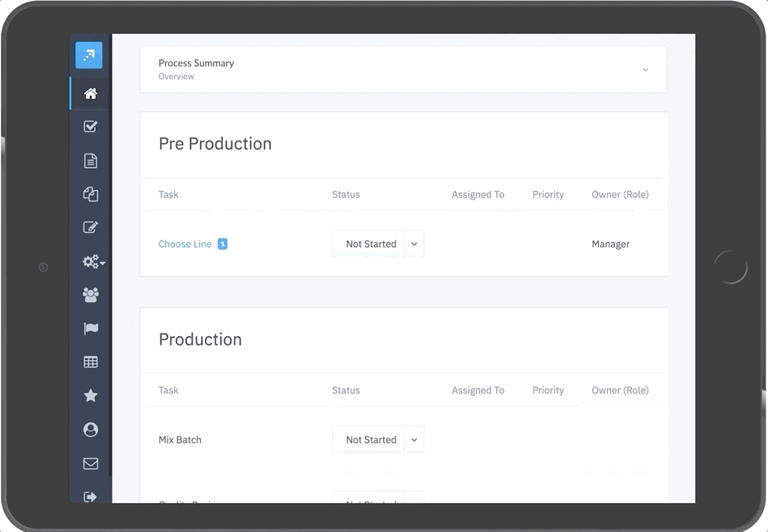The image size is (768, 532).
Task: Open the users group icon
Action: (x=91, y=295)
